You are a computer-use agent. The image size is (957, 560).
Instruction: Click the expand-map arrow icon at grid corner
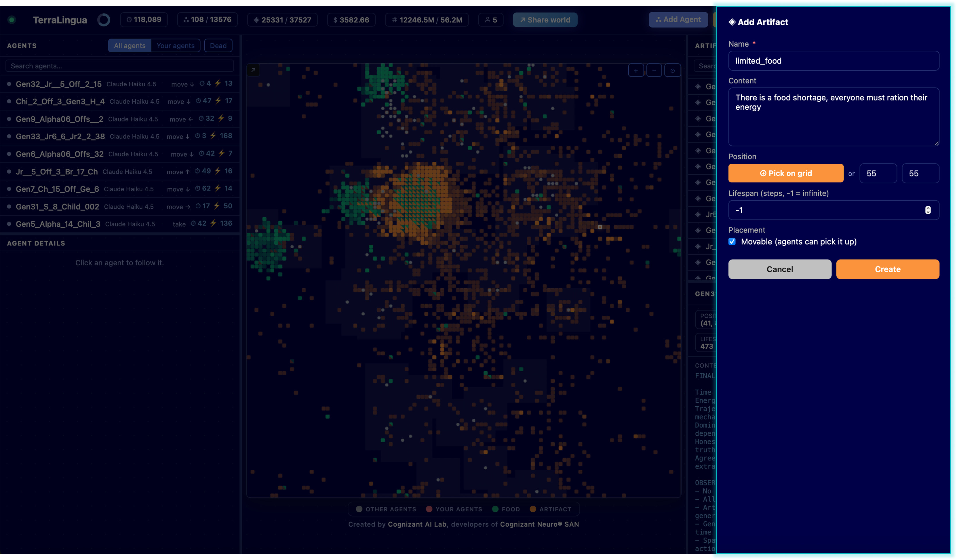253,70
